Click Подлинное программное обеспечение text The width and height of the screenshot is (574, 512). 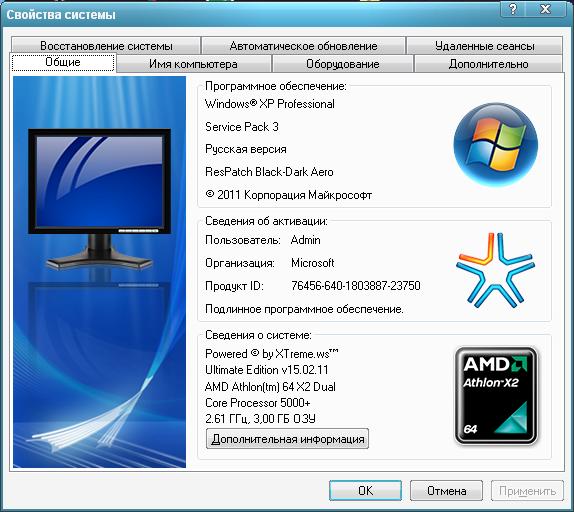[304, 309]
